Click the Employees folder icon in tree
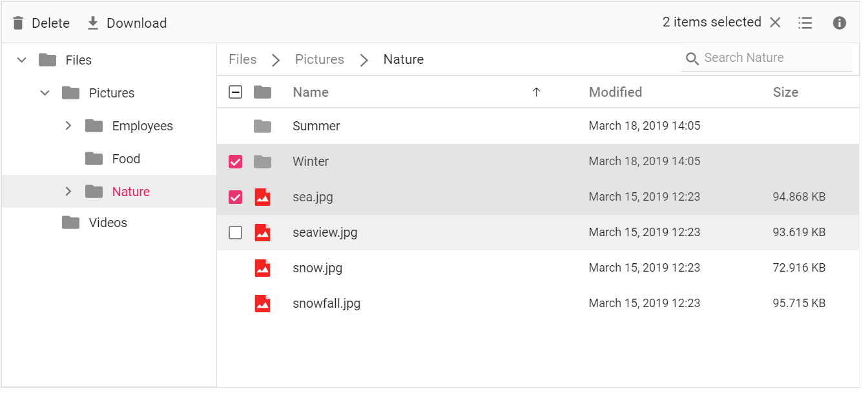Image resolution: width=868 pixels, height=400 pixels. pos(94,126)
